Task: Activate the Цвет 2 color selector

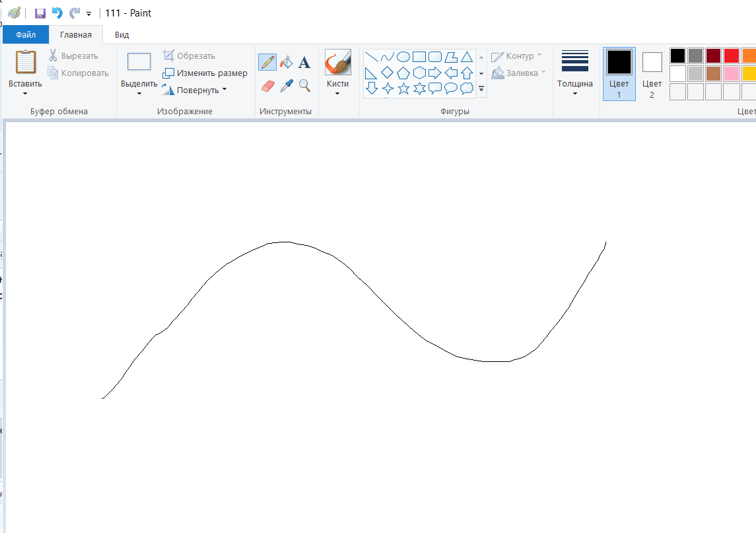Action: click(x=652, y=73)
